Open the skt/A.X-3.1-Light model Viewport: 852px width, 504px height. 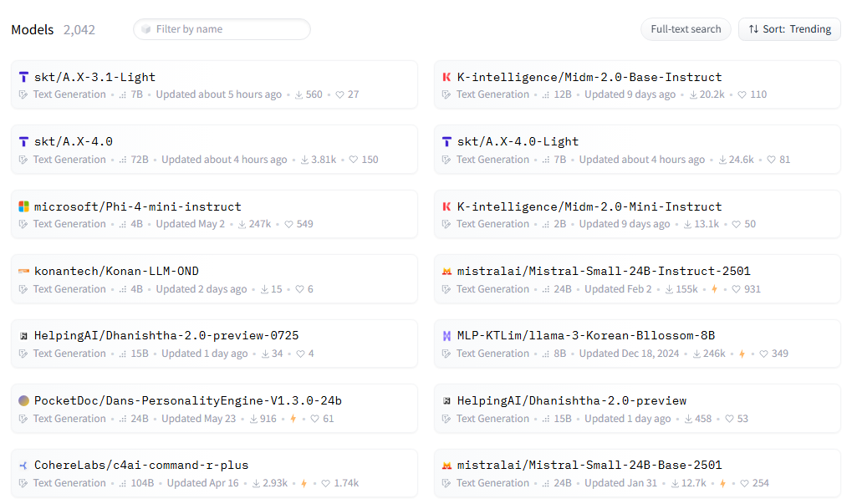(x=94, y=77)
